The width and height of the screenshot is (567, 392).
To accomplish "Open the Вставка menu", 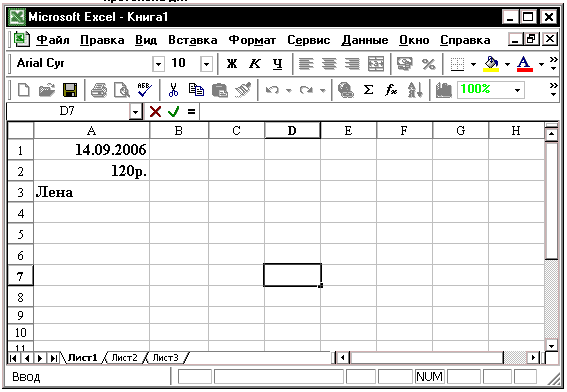I will tap(193, 40).
